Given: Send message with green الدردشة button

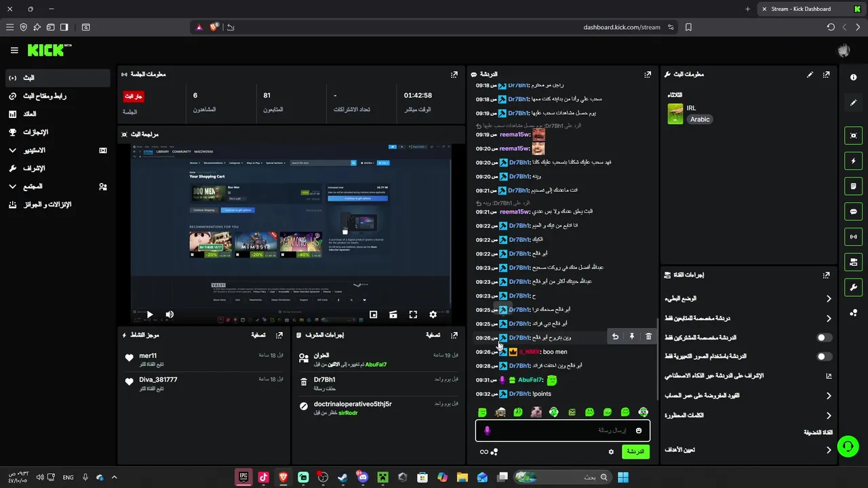Looking at the screenshot, I should pos(635,452).
